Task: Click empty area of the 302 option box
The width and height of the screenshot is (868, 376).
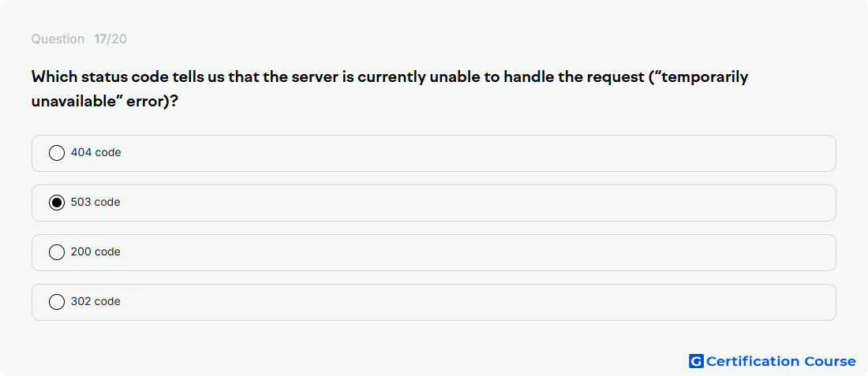Action: click(x=476, y=303)
